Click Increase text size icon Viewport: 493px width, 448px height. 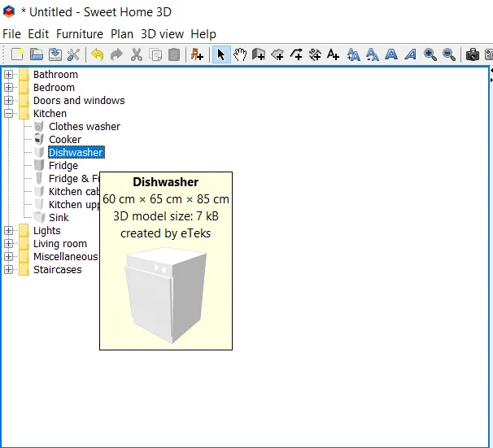coord(353,54)
